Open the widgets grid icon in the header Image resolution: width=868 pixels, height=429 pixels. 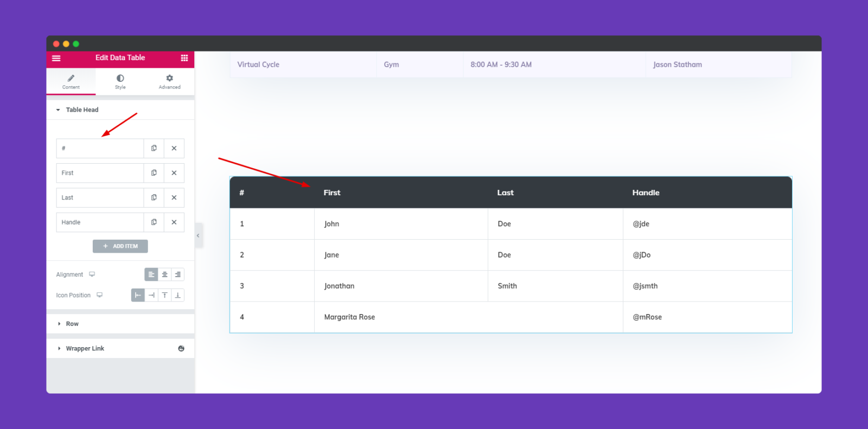184,58
